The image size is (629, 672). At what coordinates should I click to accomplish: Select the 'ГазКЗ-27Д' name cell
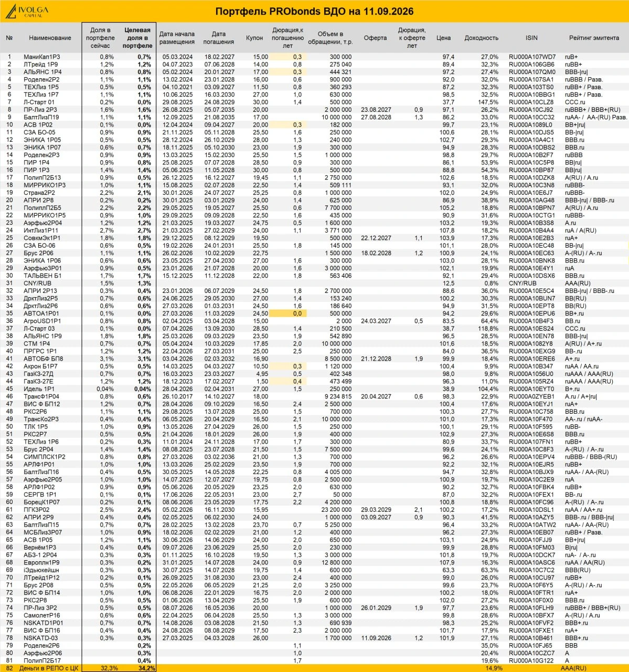coord(39,374)
